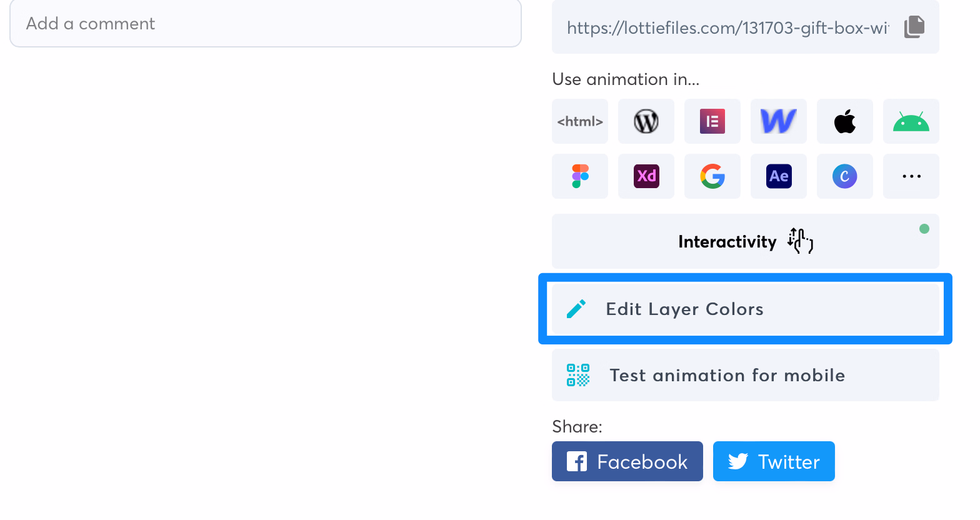Select the HTML embed option

[x=579, y=121]
